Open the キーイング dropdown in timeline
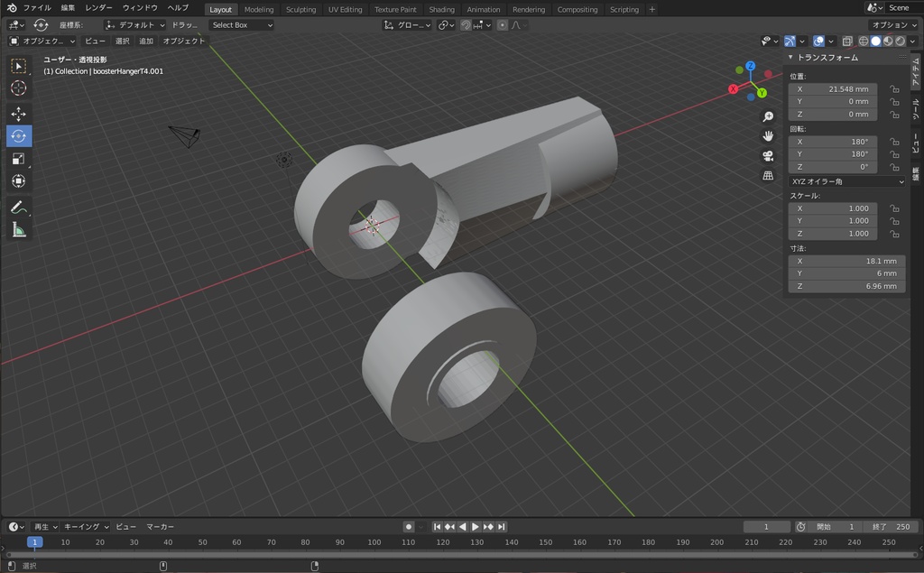This screenshot has height=573, width=924. [86, 526]
